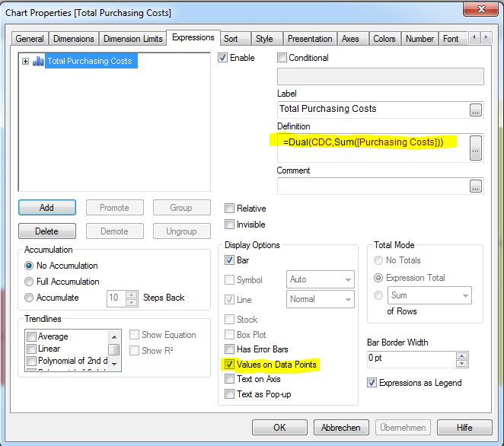Close the Chart Properties dialog
Image resolution: width=504 pixels, height=446 pixels.
(x=481, y=9)
